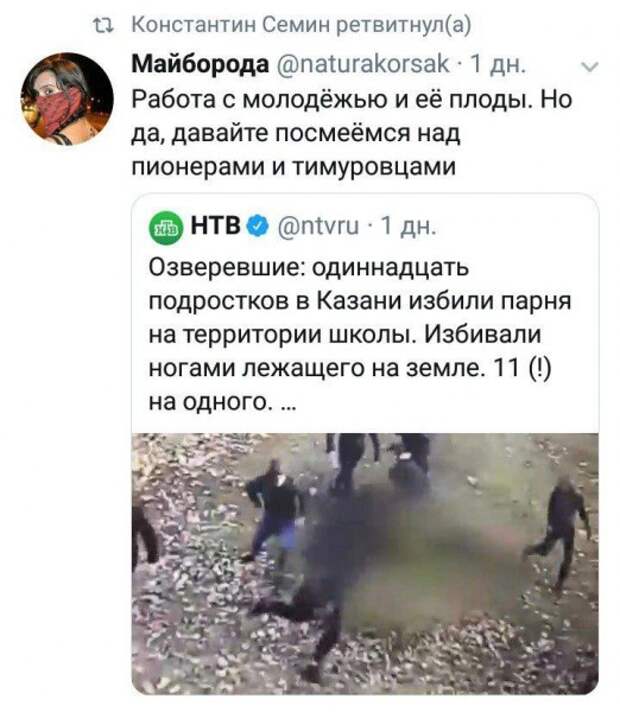Open the @ntvru handle
This screenshot has width=620, height=712.
318,226
